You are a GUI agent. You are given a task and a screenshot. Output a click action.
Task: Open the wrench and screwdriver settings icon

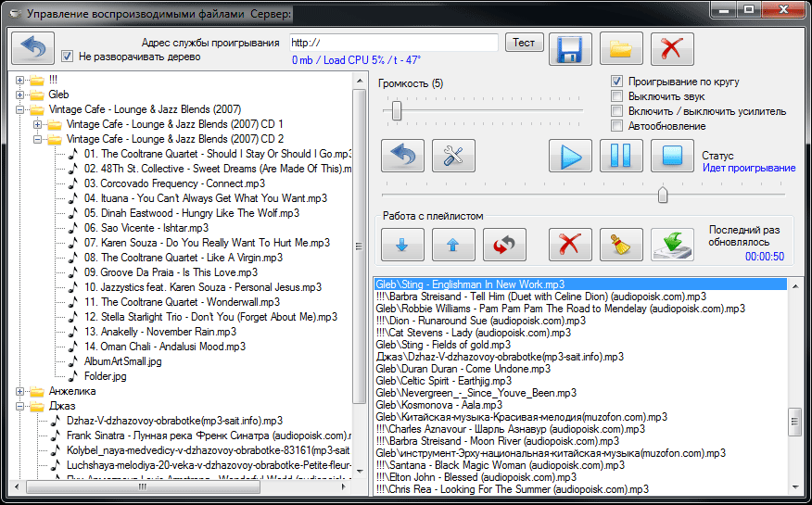point(453,157)
